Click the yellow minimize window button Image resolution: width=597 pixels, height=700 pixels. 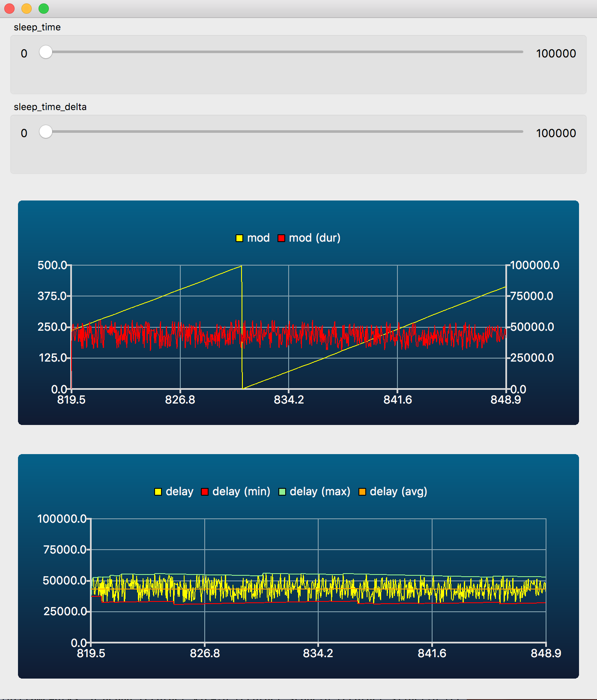27,9
